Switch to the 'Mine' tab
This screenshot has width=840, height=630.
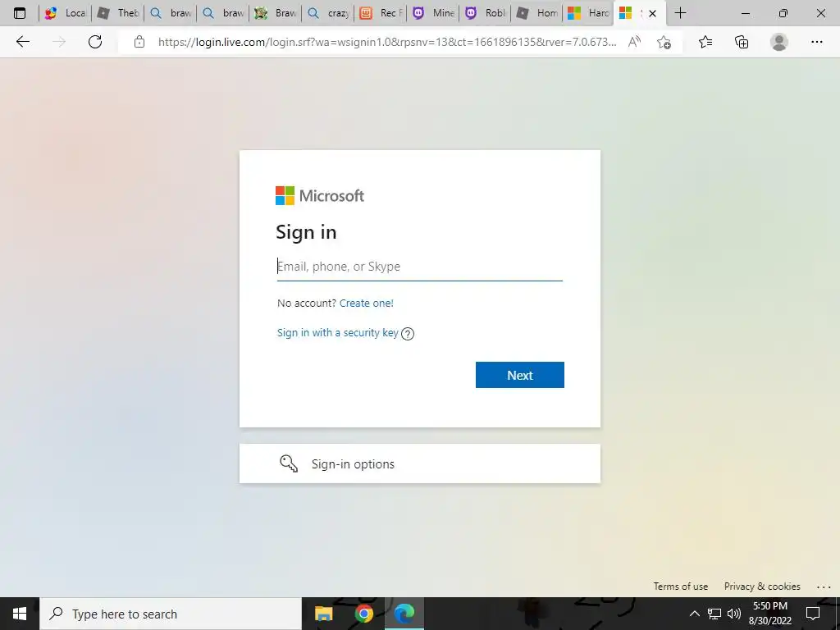click(x=433, y=13)
